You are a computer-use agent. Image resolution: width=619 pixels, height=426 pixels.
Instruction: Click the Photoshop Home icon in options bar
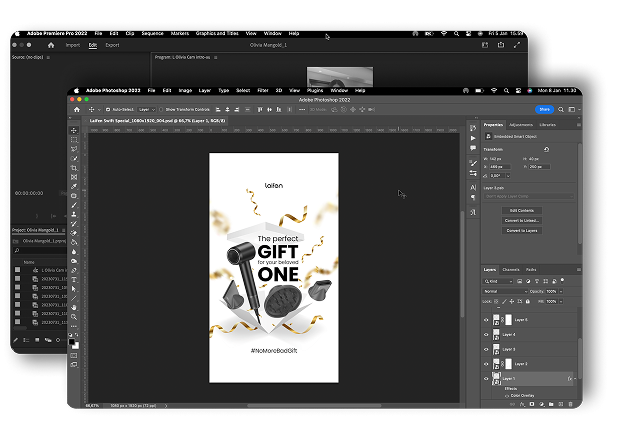[x=77, y=109]
